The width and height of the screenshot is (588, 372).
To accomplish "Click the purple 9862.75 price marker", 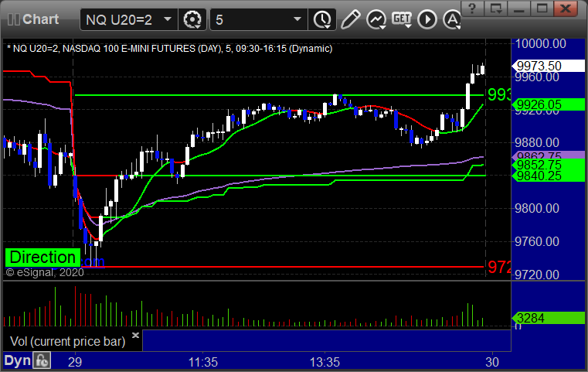I will [x=548, y=155].
